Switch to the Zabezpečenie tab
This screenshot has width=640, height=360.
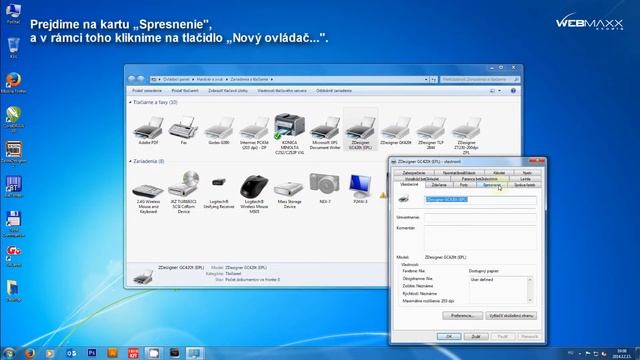point(414,173)
